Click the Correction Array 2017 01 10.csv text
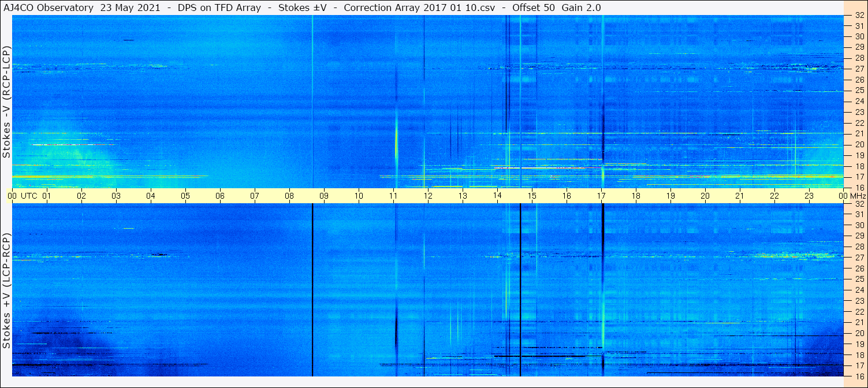The image size is (868, 388). tap(415, 8)
